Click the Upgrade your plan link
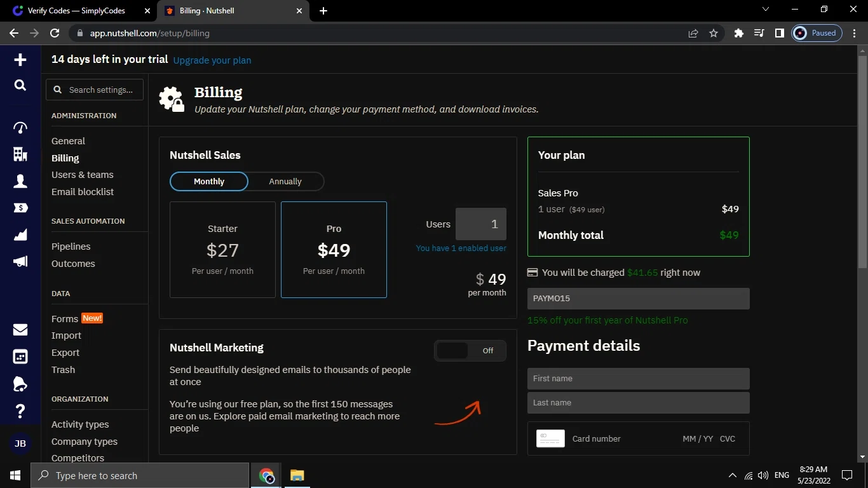 [212, 60]
